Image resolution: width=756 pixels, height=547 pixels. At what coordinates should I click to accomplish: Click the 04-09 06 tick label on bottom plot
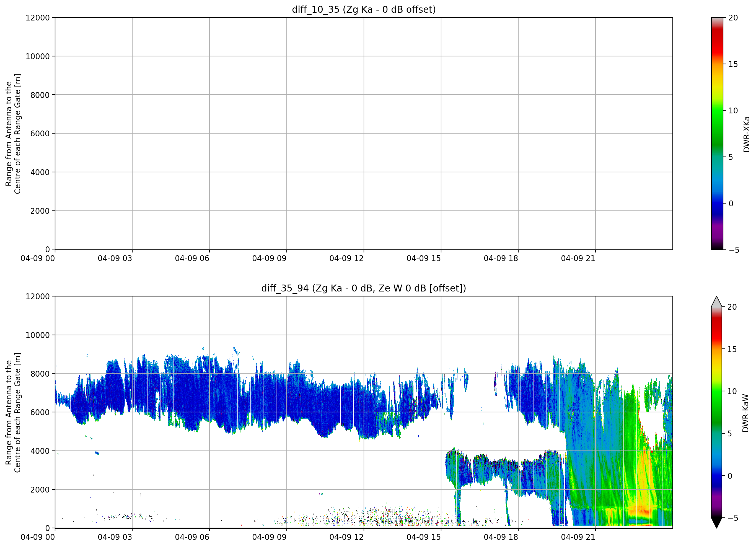coord(192,537)
